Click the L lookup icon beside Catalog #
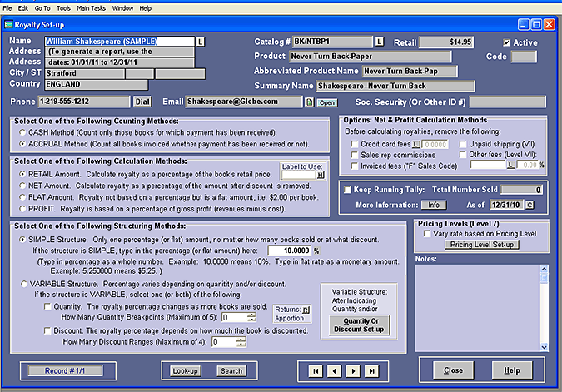 [380, 40]
